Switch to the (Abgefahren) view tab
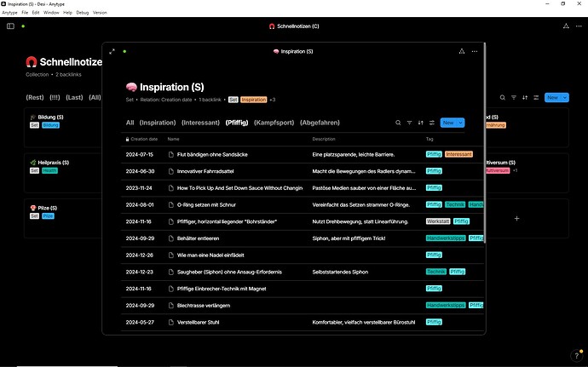Screen dimensions: 588x367 point(320,123)
